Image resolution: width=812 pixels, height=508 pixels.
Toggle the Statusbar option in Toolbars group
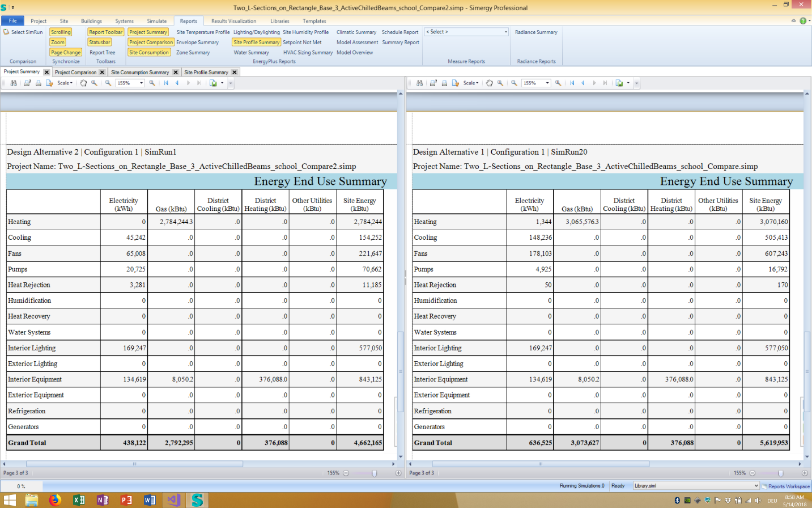[x=100, y=43]
